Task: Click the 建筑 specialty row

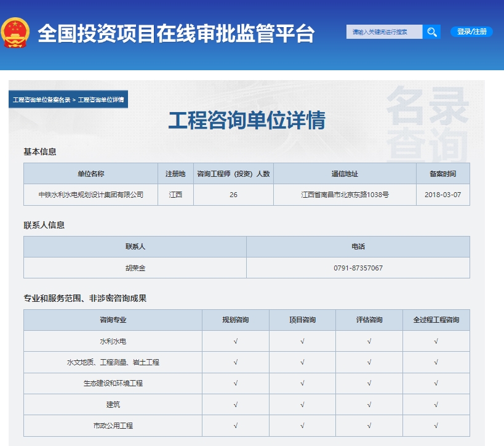Action: [247, 405]
